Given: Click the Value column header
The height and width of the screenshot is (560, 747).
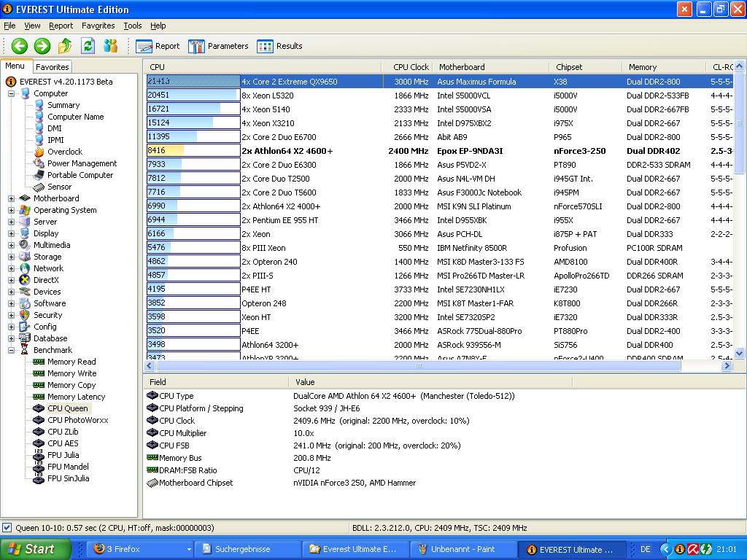Looking at the screenshot, I should pyautogui.click(x=430, y=382).
